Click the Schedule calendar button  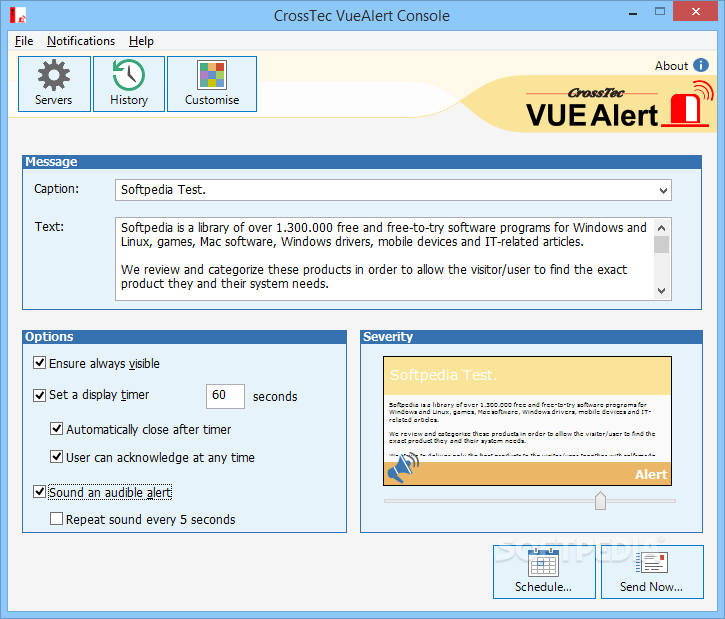pos(544,572)
